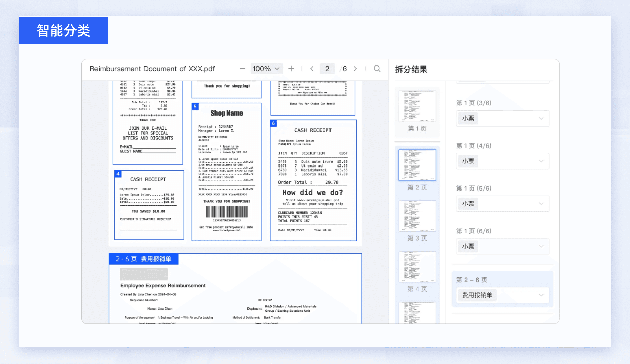Viewport: 630px width, 364px height.
Task: Click the zoom out minus icon
Action: (242, 69)
